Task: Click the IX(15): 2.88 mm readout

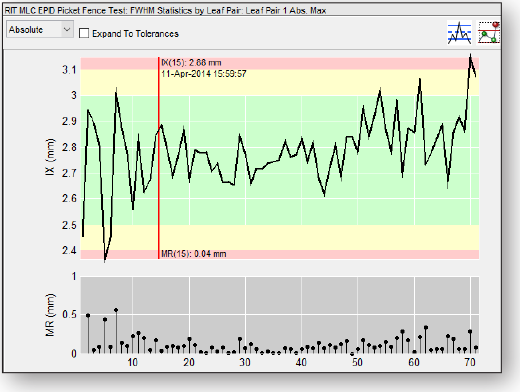Action: [x=191, y=63]
